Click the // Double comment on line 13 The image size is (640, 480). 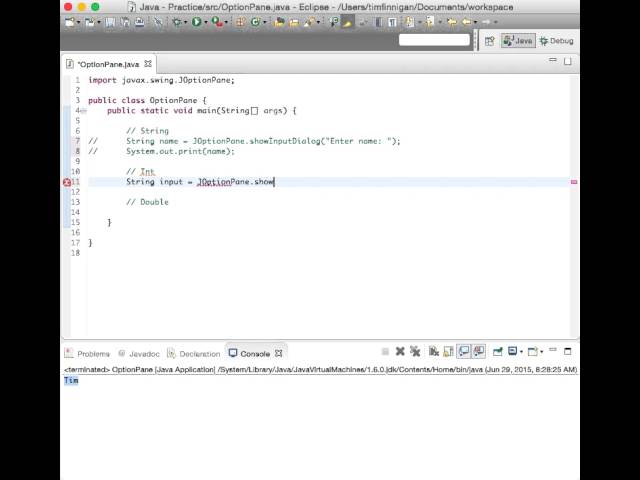[147, 202]
